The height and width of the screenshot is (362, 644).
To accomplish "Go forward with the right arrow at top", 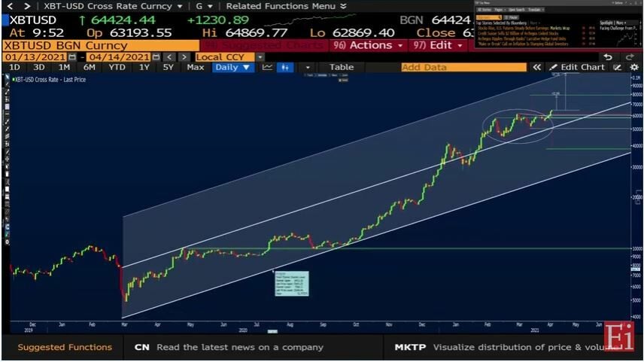I will [27, 6].
